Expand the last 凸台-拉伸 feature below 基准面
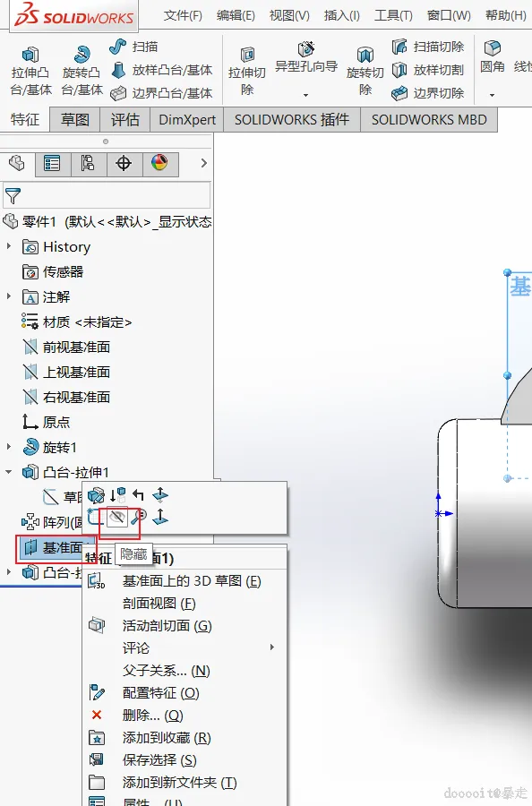 [9, 571]
